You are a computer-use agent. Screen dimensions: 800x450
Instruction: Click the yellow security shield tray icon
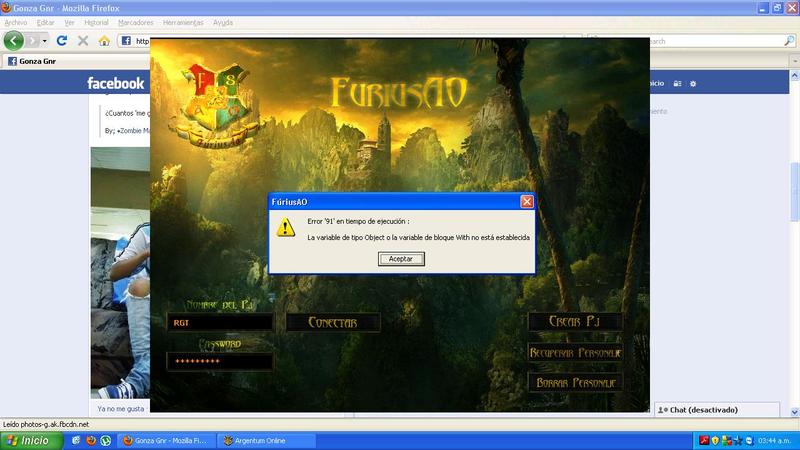click(x=715, y=440)
